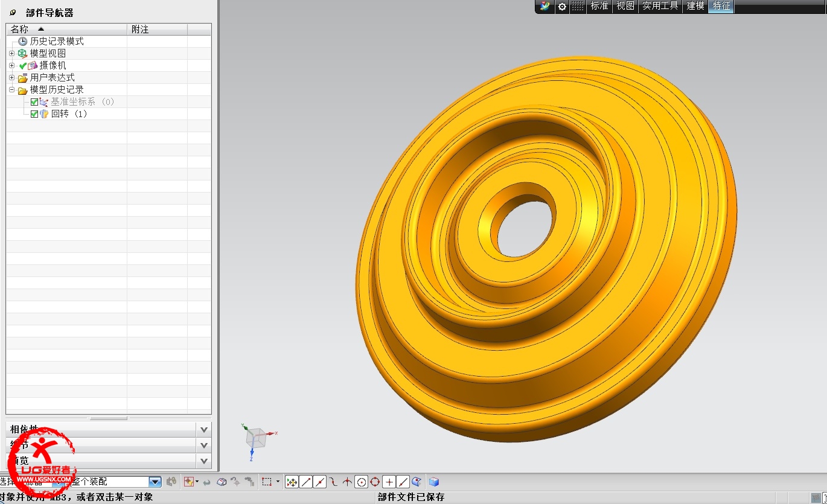Click the folder icon of 模型历史记录
827x504 pixels.
pyautogui.click(x=23, y=90)
